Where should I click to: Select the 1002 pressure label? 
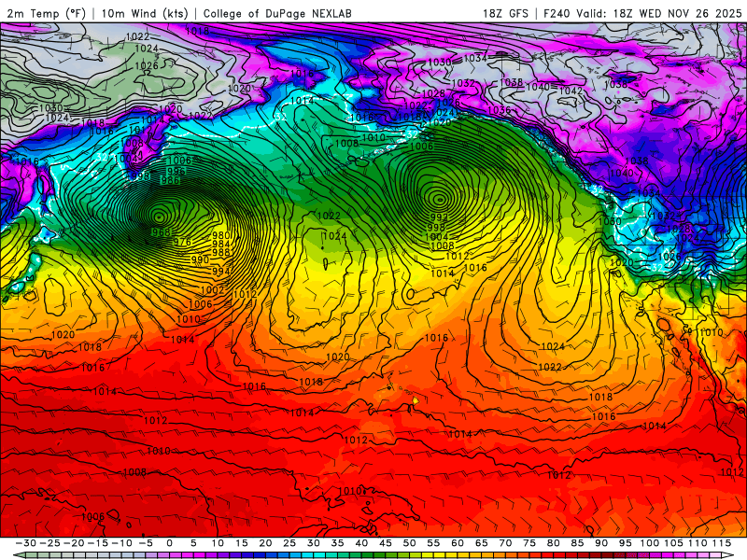(213, 290)
